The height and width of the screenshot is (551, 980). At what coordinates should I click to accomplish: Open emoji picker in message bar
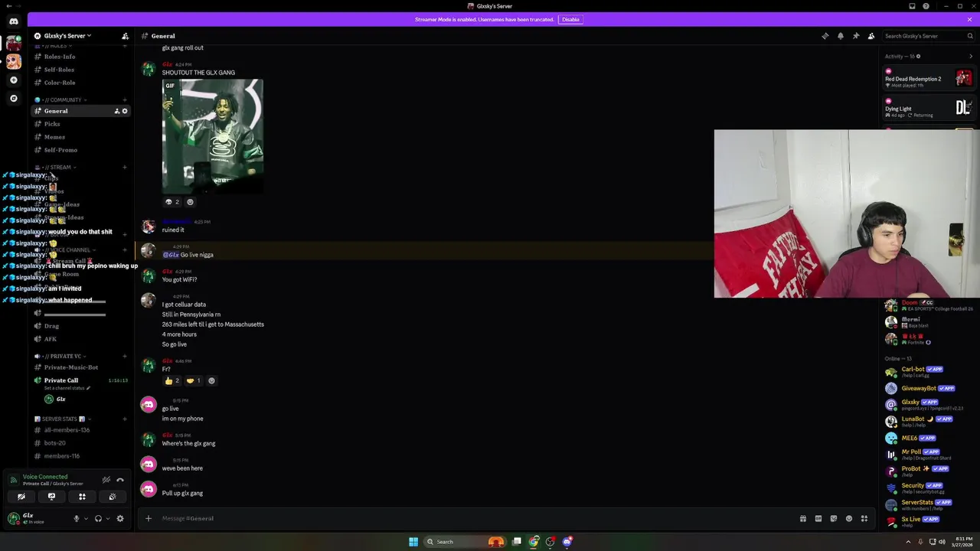coord(849,518)
